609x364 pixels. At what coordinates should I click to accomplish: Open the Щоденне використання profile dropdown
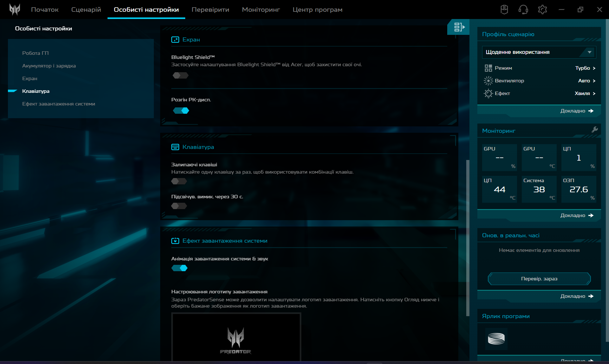tap(539, 52)
